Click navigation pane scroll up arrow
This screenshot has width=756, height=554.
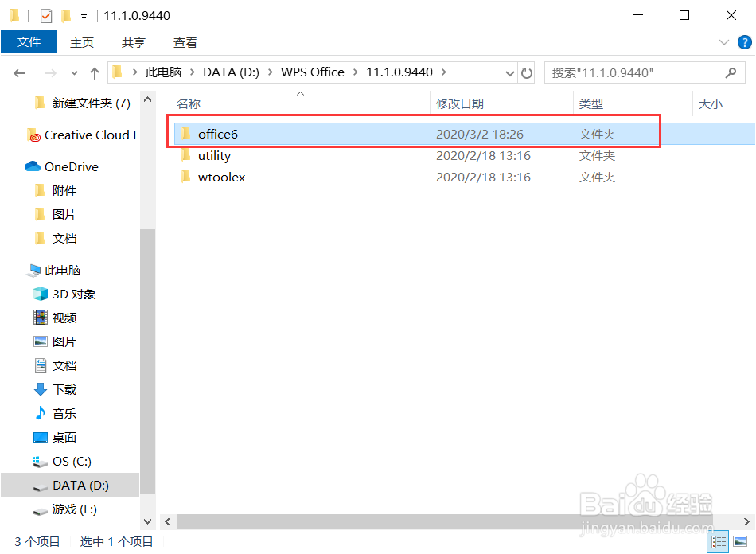click(147, 99)
